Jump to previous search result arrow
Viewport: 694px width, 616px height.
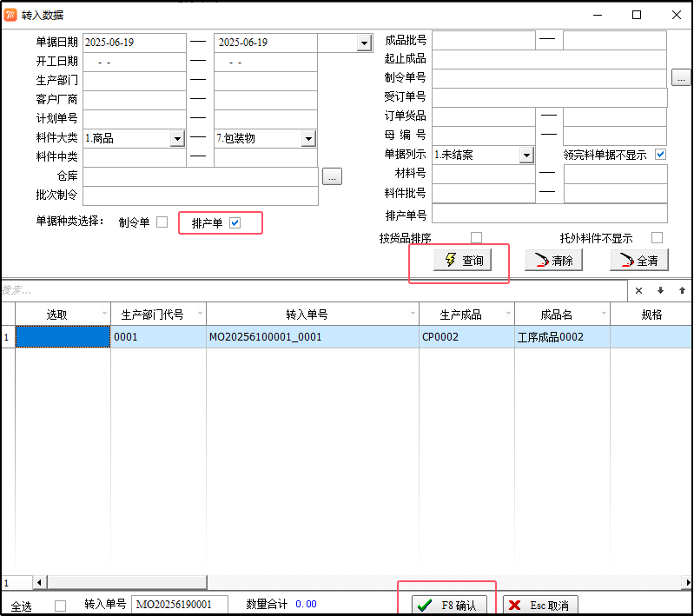[x=682, y=290]
